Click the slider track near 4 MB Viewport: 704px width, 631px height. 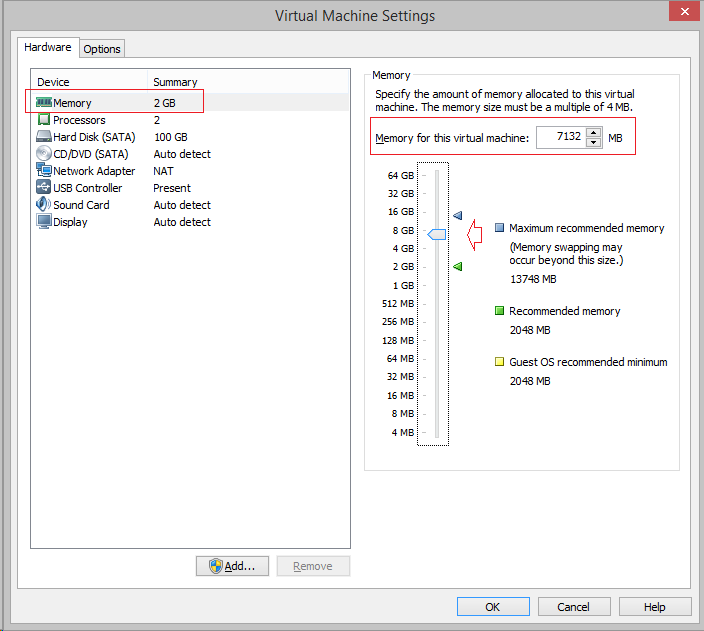pos(436,432)
